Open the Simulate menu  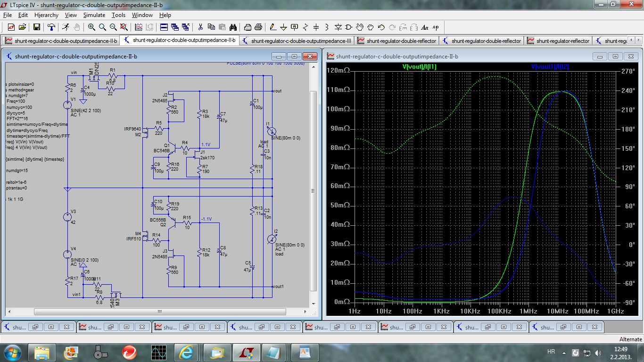click(x=94, y=15)
